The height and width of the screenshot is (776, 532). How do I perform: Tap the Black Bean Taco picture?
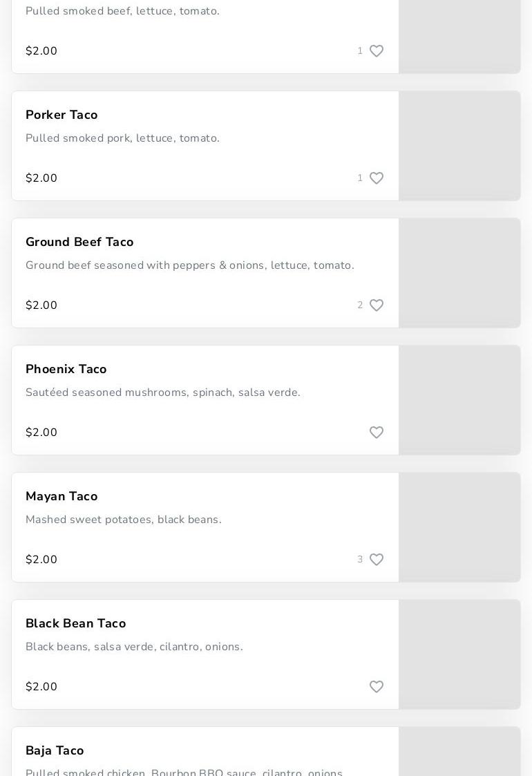click(459, 654)
